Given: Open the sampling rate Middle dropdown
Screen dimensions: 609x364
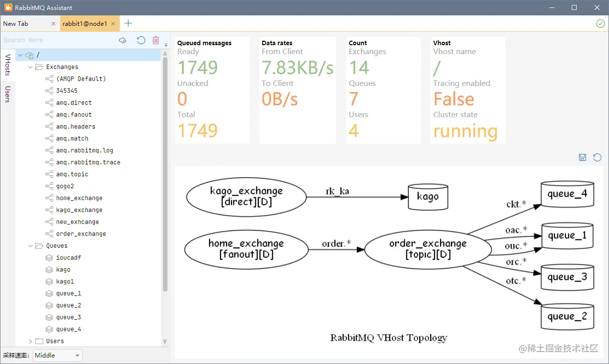Looking at the screenshot, I should click(58, 355).
